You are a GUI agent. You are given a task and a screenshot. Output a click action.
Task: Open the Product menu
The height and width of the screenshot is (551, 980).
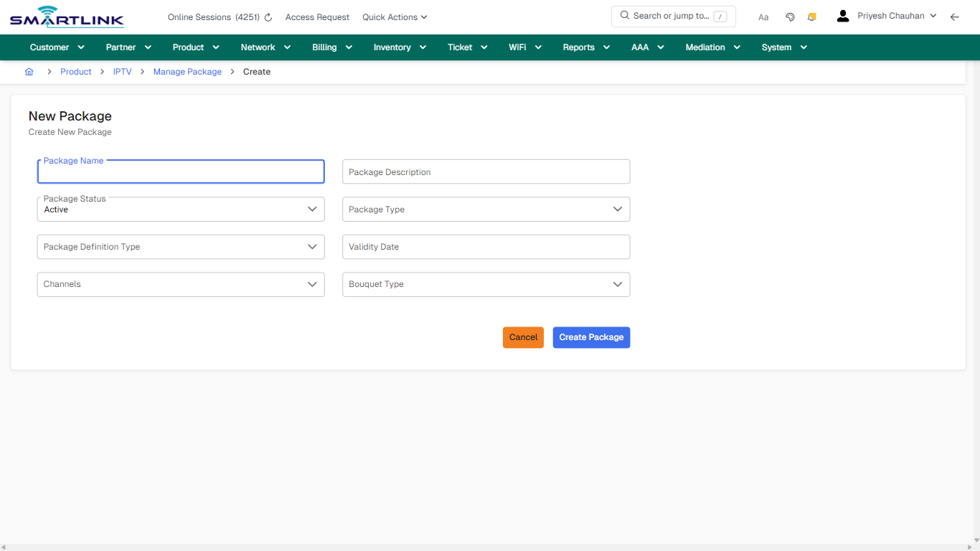[195, 47]
